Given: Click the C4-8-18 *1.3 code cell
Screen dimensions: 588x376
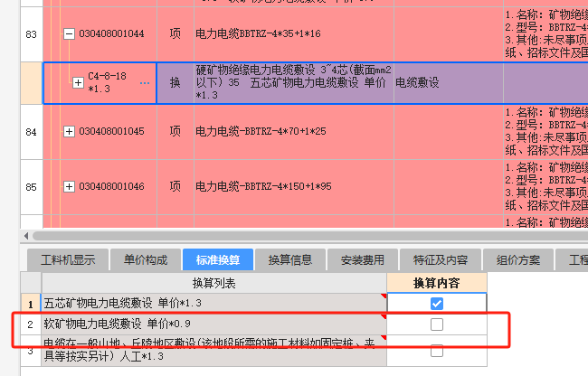Looking at the screenshot, I should 100,83.
